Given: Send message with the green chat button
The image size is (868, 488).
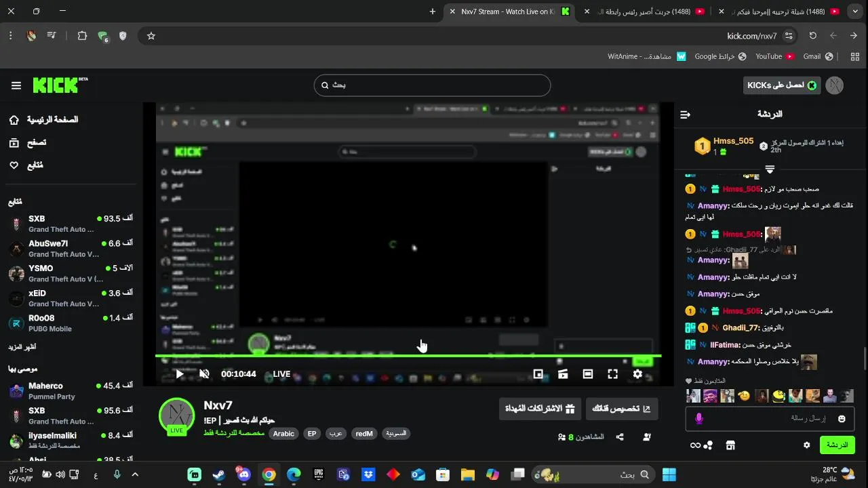Looking at the screenshot, I should pos(837,445).
